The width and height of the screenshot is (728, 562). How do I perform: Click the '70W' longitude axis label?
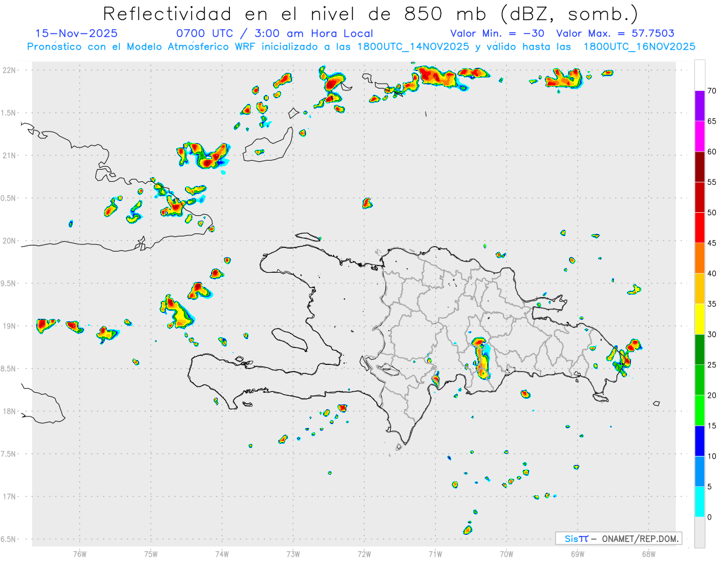507,554
